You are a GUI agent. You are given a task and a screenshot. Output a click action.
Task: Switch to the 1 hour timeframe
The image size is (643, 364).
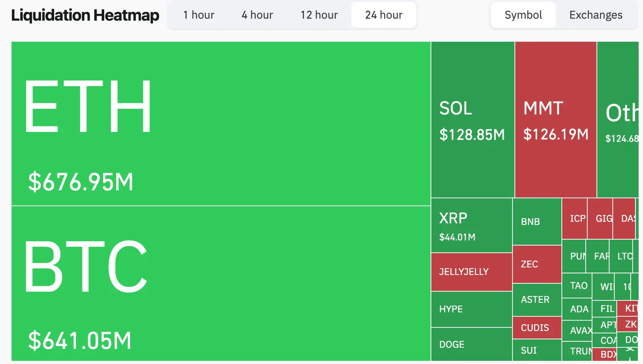[x=198, y=15]
